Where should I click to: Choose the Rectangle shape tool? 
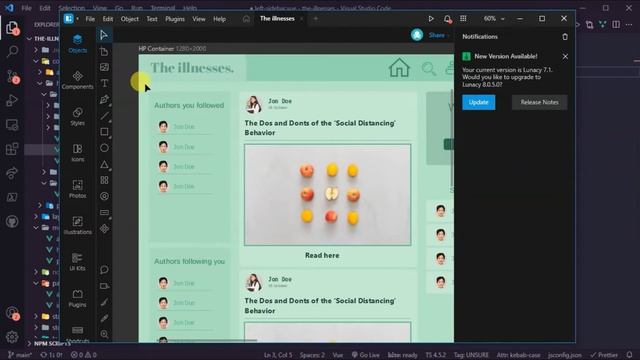click(104, 132)
